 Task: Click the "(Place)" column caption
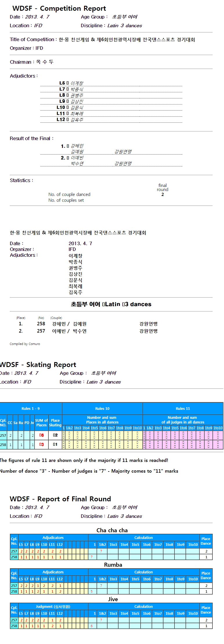coord(21,318)
